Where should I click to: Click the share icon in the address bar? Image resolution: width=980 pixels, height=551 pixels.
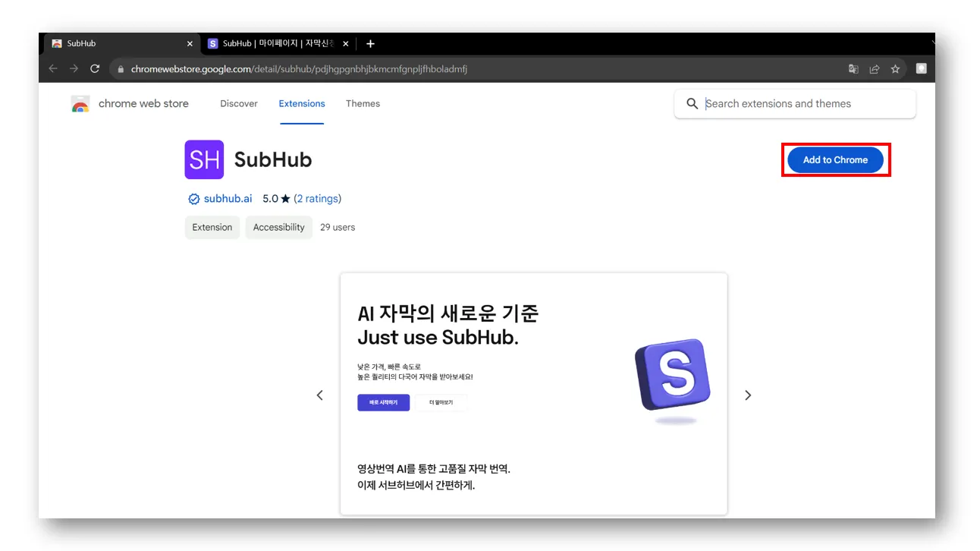pyautogui.click(x=875, y=69)
